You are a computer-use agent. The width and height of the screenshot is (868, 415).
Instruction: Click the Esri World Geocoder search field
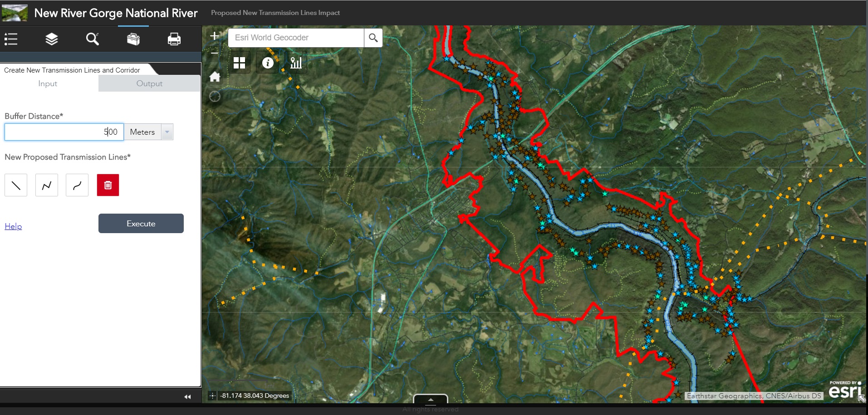(x=296, y=38)
